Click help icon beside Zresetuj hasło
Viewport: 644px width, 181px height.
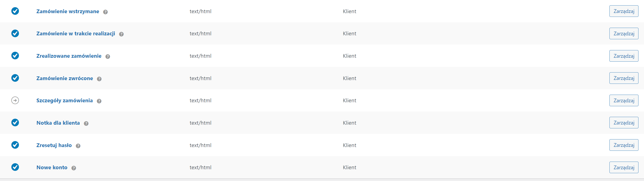78,146
